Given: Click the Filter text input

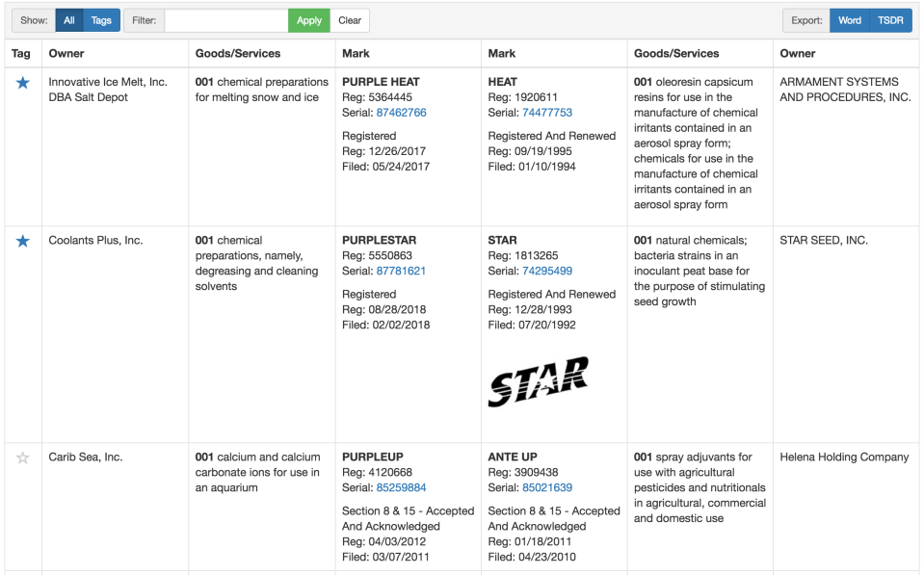Looking at the screenshot, I should [226, 20].
